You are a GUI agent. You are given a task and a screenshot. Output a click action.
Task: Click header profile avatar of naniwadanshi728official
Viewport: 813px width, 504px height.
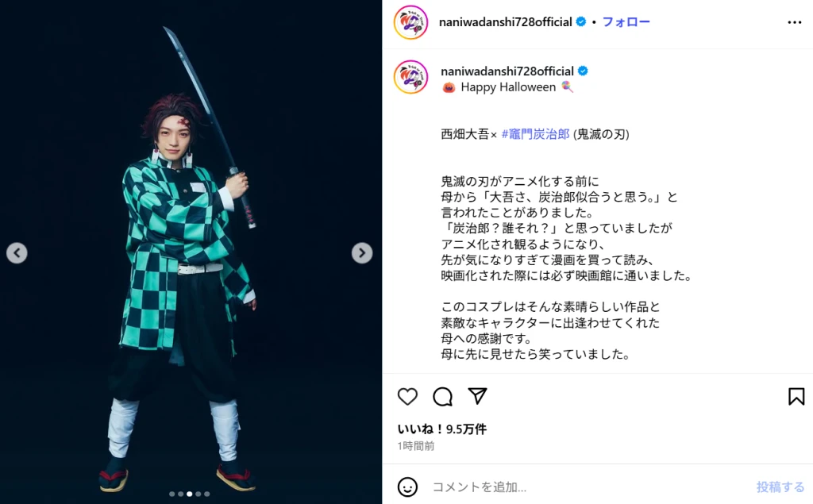(x=410, y=22)
